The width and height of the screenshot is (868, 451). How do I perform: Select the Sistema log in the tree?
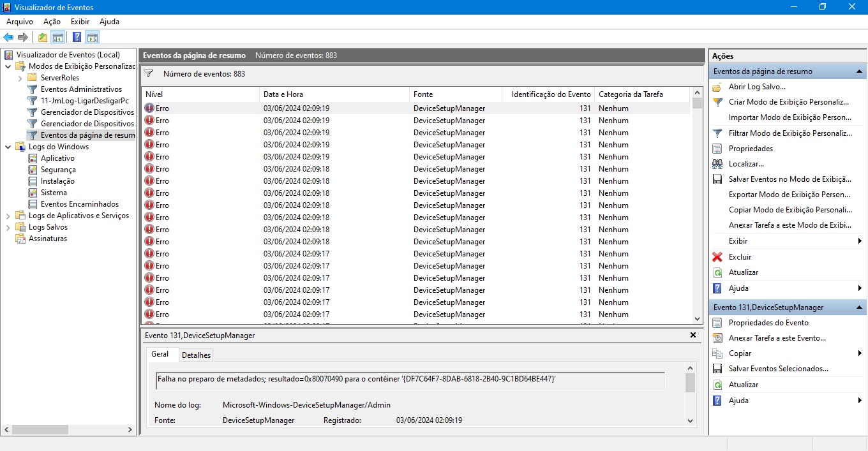pos(54,193)
